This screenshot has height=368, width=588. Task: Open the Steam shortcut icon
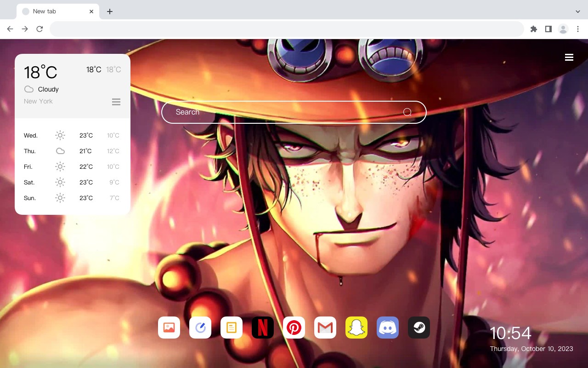click(x=419, y=328)
